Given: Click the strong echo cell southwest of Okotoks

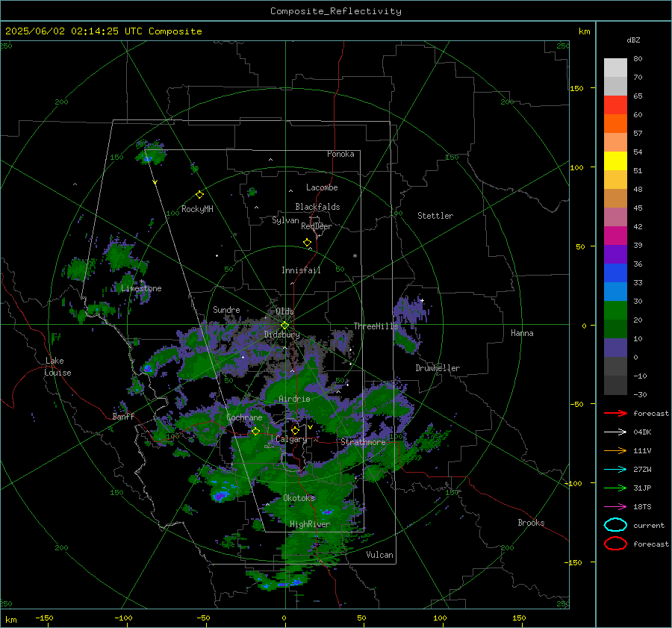Looking at the screenshot, I should click(220, 496).
